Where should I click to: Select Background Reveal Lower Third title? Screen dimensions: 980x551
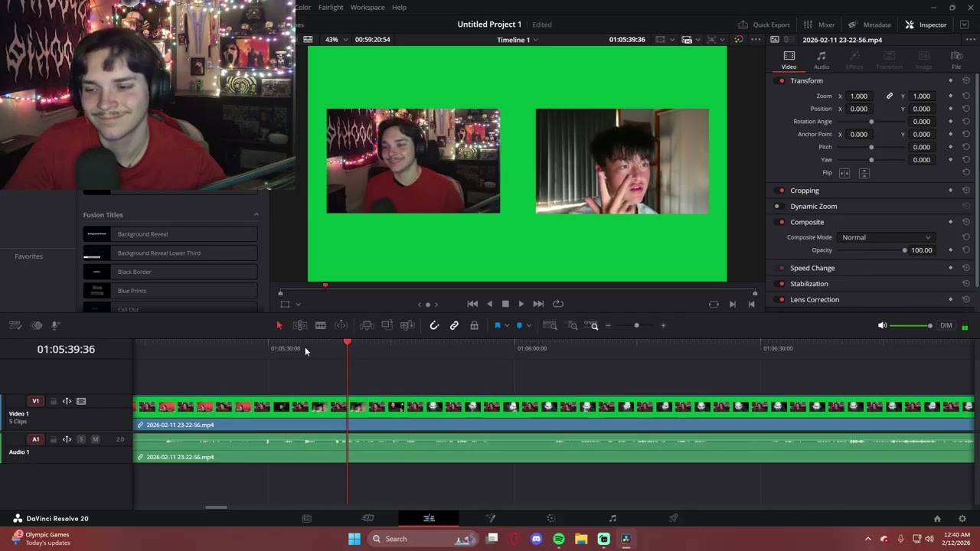170,253
